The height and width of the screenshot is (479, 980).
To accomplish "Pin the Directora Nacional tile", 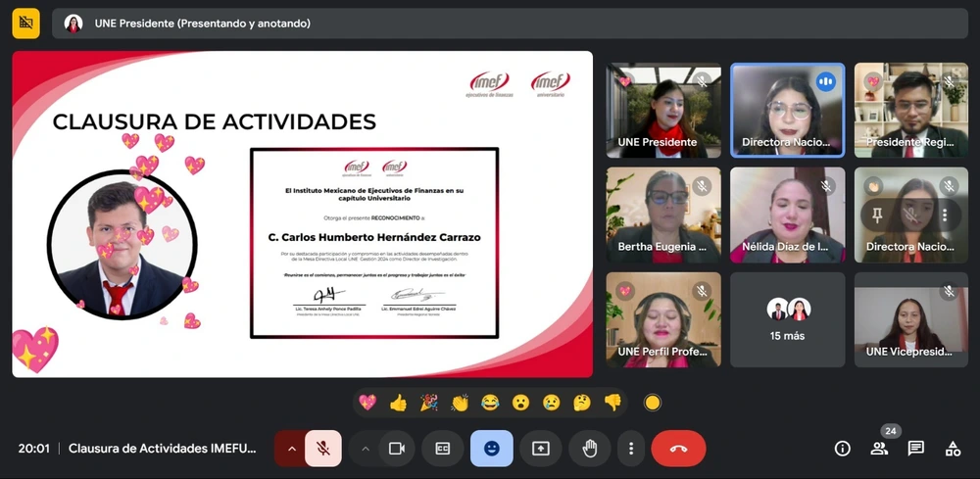I will 877,215.
